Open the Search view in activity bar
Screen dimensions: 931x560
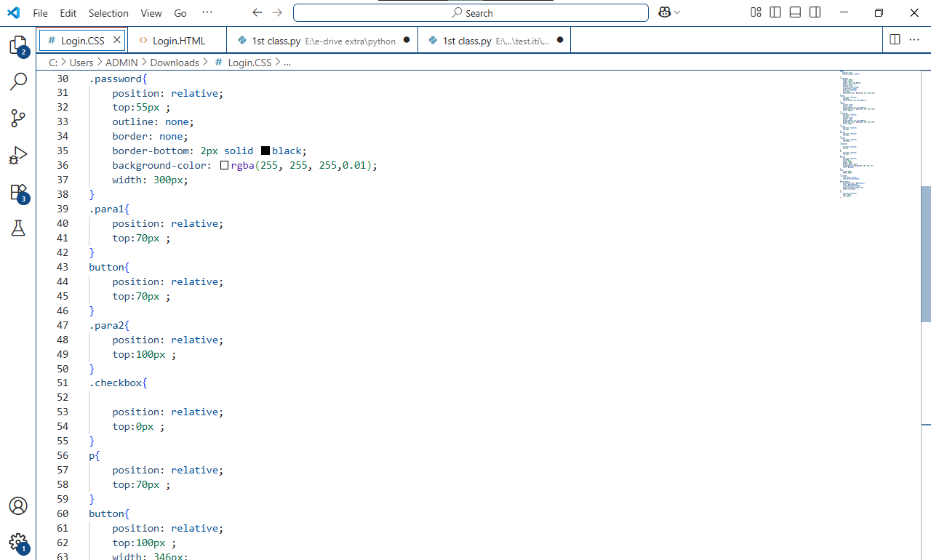pyautogui.click(x=18, y=81)
